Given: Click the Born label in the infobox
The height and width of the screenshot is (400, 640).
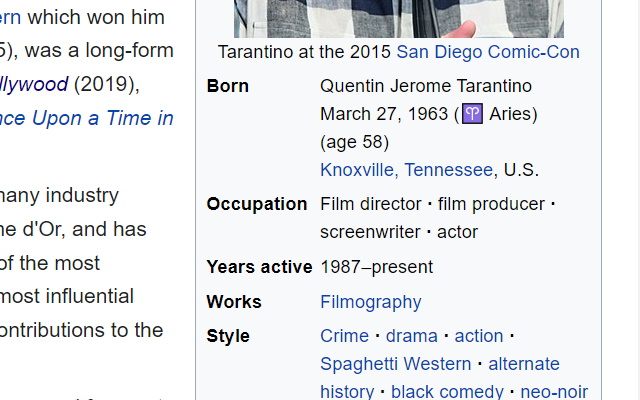Looking at the screenshot, I should click(227, 86).
